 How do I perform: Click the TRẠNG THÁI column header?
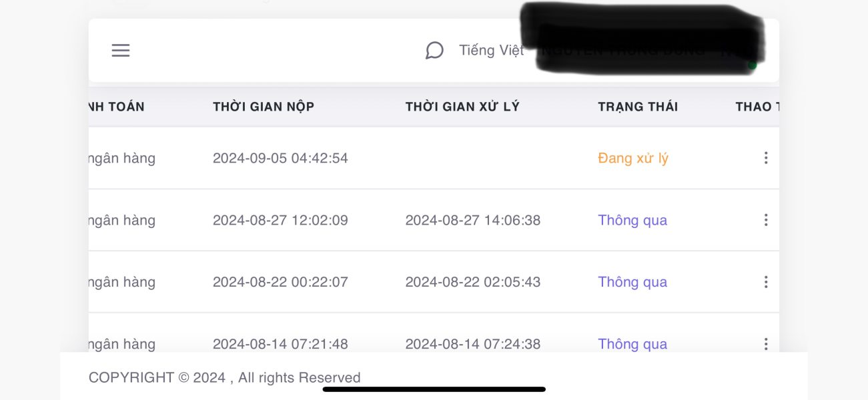point(638,107)
